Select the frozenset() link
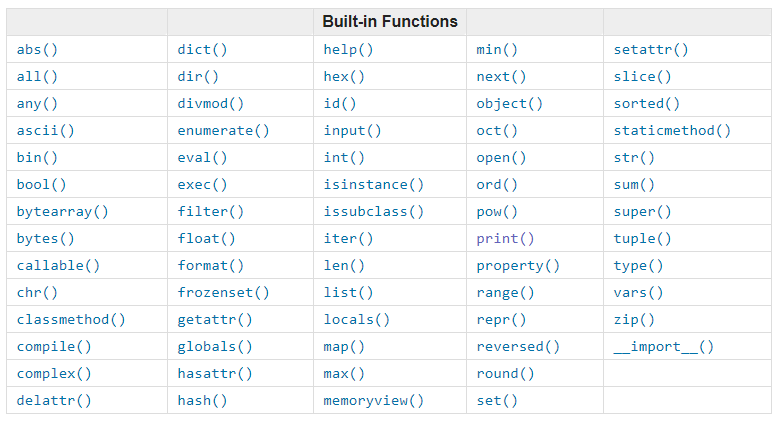 223,292
